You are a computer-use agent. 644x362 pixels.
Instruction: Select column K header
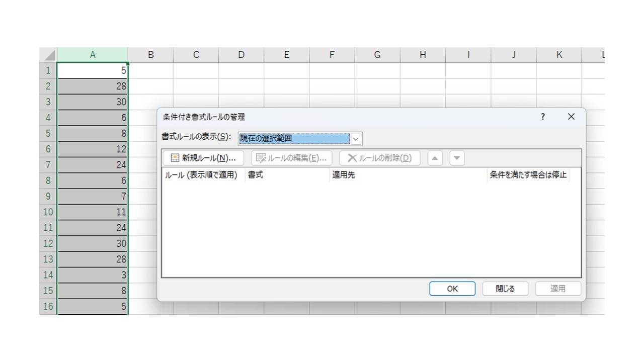coord(559,55)
